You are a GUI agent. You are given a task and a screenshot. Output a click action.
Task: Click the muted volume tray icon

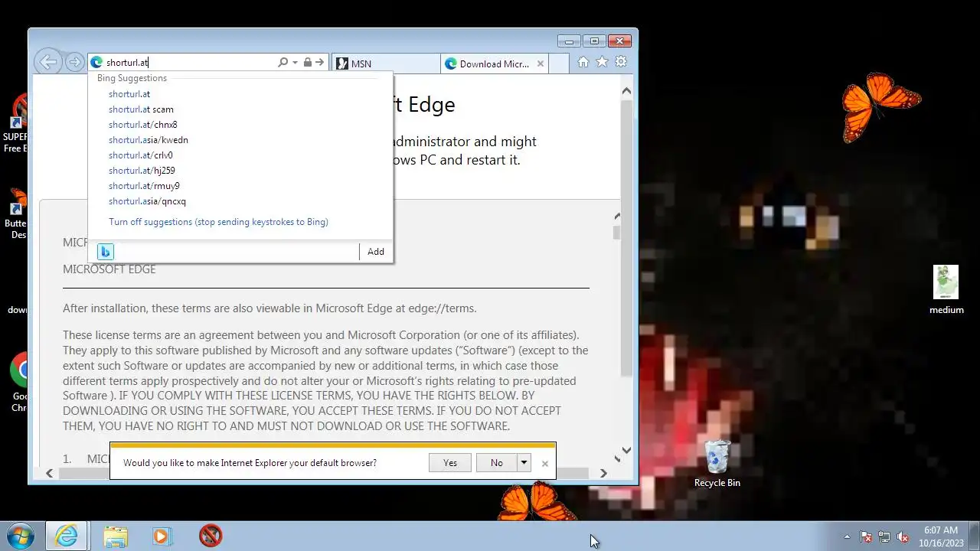click(x=903, y=536)
